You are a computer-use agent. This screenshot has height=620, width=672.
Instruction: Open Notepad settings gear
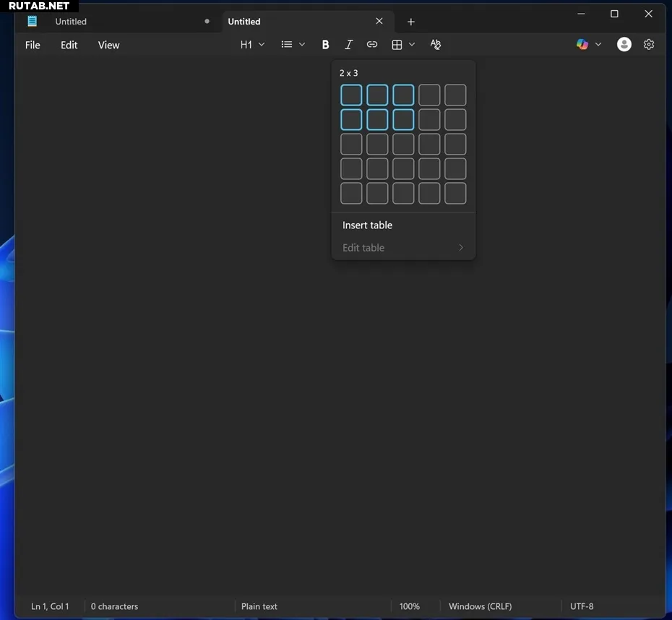[x=649, y=45]
